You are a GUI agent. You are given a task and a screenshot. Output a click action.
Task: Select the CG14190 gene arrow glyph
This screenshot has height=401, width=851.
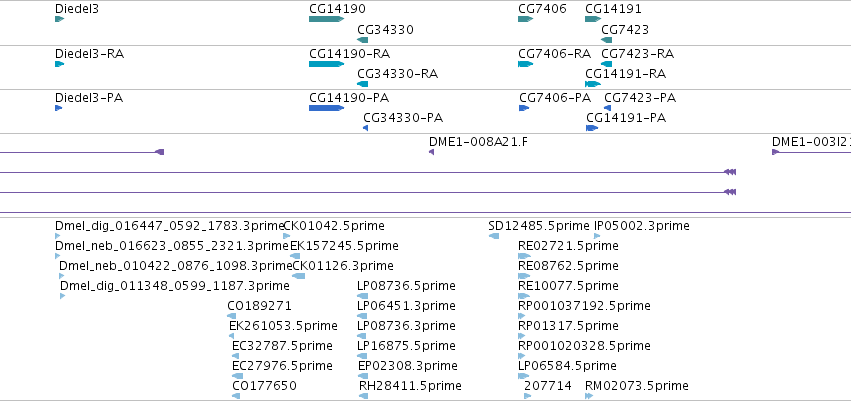pos(327,19)
